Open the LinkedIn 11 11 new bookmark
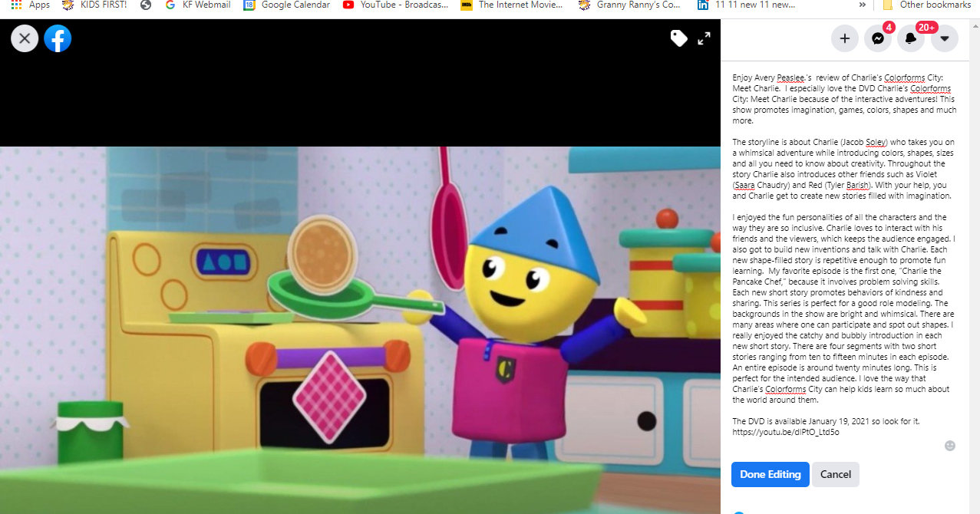Viewport: 980px width, 514px height. 746,5
